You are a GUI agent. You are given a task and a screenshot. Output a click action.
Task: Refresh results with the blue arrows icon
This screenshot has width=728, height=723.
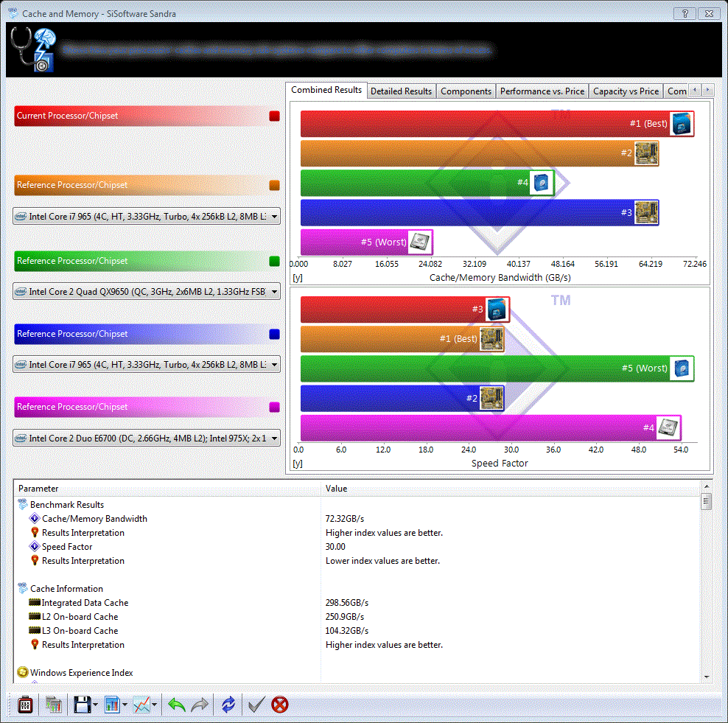(228, 705)
